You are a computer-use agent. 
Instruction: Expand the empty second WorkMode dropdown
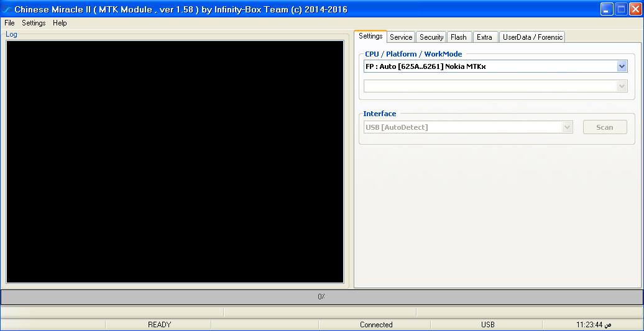click(x=495, y=86)
